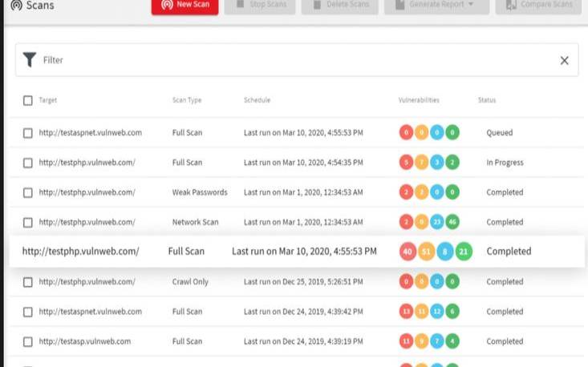588x367 pixels.
Task: Clear the filter with the X icon
Action: [x=564, y=60]
